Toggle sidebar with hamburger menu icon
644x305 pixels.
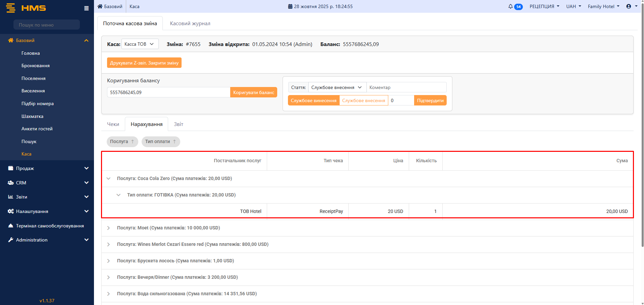pos(86,8)
